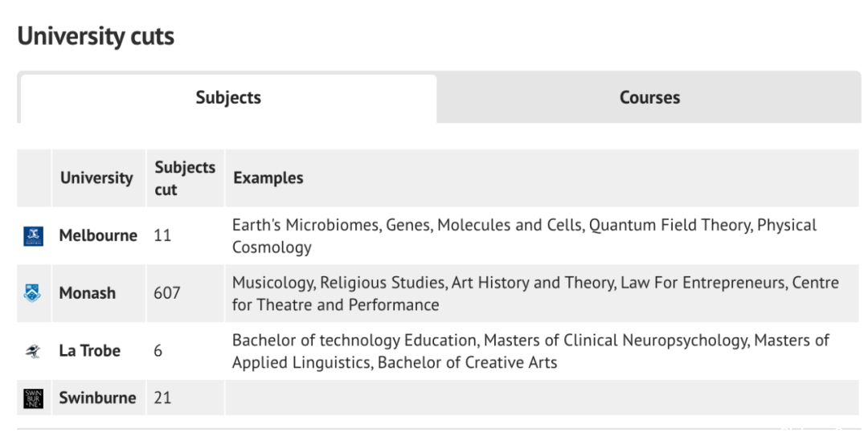Select the Swinburne university name
The width and height of the screenshot is (868, 445).
(97, 398)
